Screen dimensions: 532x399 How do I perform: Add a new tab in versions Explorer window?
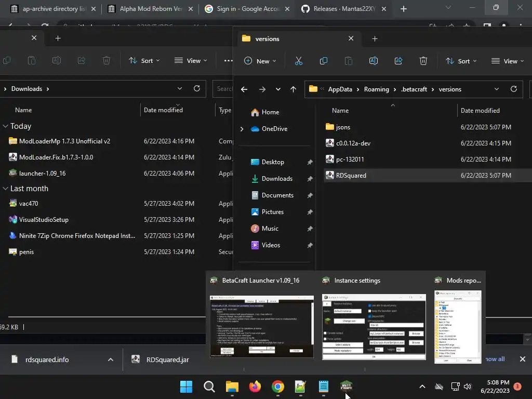tap(375, 38)
